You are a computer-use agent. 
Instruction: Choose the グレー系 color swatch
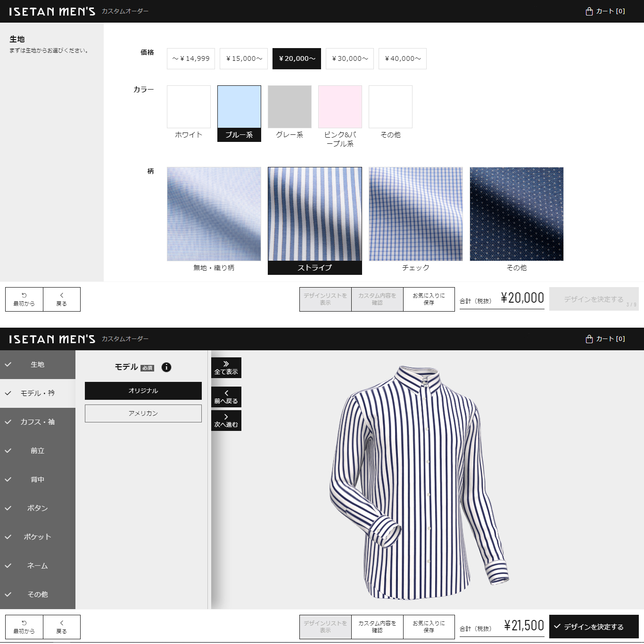click(x=289, y=107)
